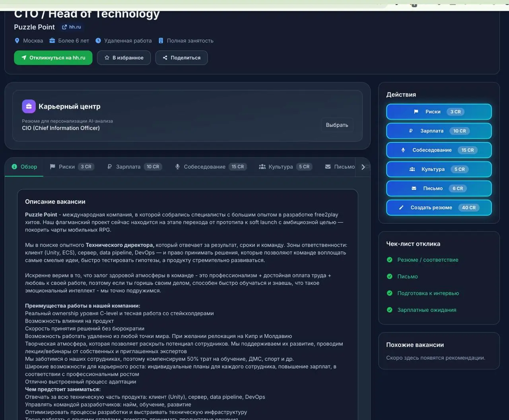Click the clock icon beside Удаленная работа

98,41
